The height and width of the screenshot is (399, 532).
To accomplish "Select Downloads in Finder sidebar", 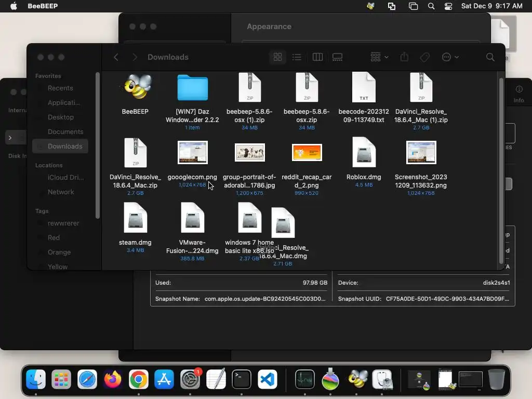I will coord(60,146).
